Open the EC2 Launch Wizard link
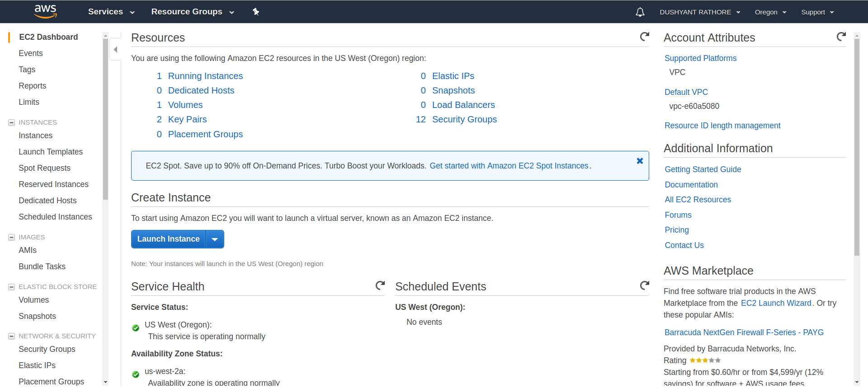The width and height of the screenshot is (868, 388). (x=776, y=303)
